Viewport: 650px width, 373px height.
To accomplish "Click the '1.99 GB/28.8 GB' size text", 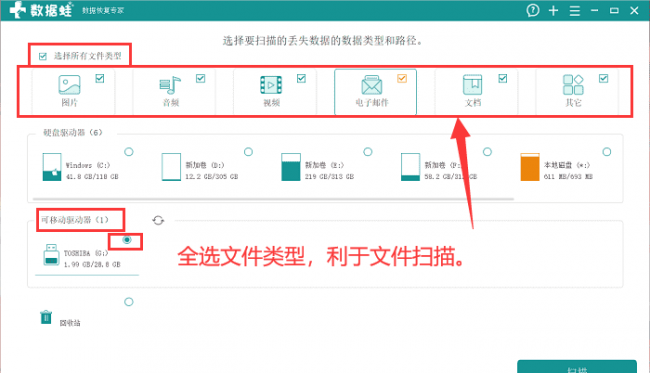I will click(x=92, y=264).
